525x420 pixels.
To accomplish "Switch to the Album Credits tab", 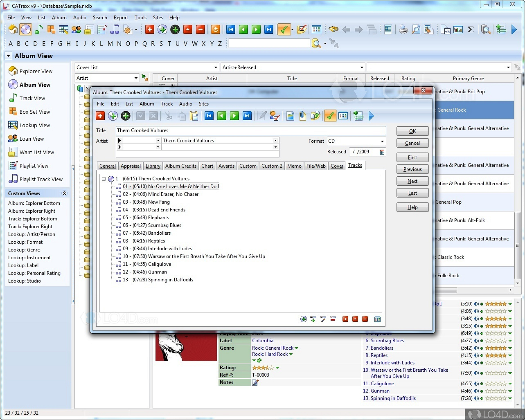I will pos(181,166).
